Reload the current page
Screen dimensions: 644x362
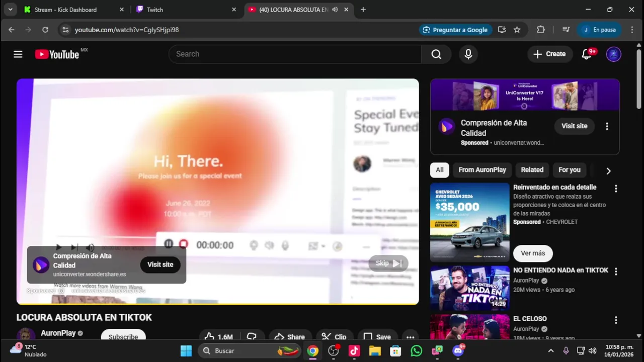(45, 30)
